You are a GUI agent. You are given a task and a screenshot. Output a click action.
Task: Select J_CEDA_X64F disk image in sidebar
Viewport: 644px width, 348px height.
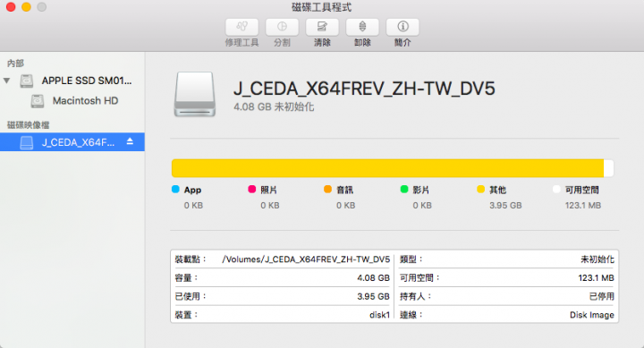[72, 141]
